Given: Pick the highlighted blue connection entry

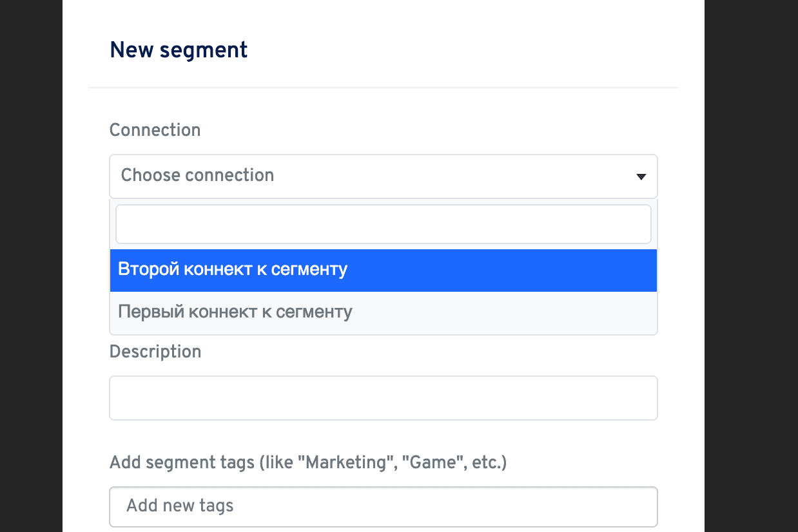Looking at the screenshot, I should point(384,271).
